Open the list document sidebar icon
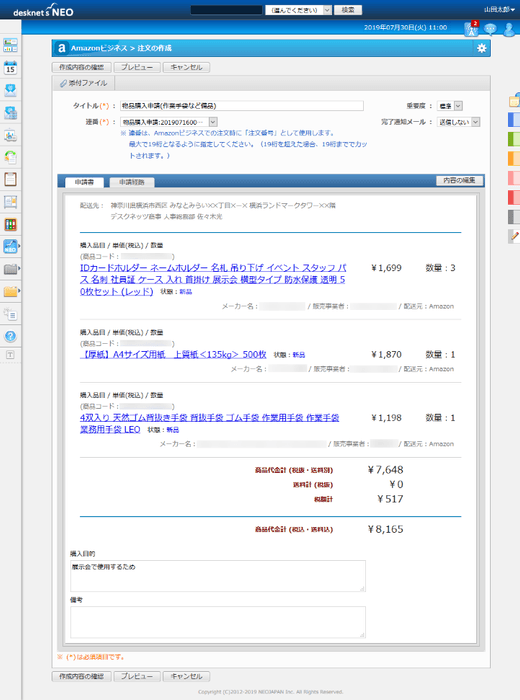 click(10, 314)
